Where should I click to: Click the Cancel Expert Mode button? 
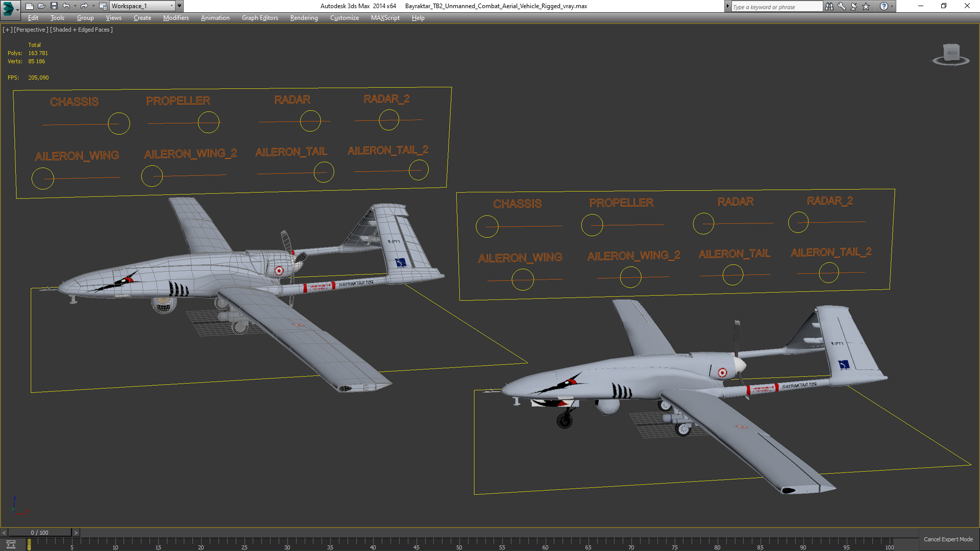(x=948, y=539)
